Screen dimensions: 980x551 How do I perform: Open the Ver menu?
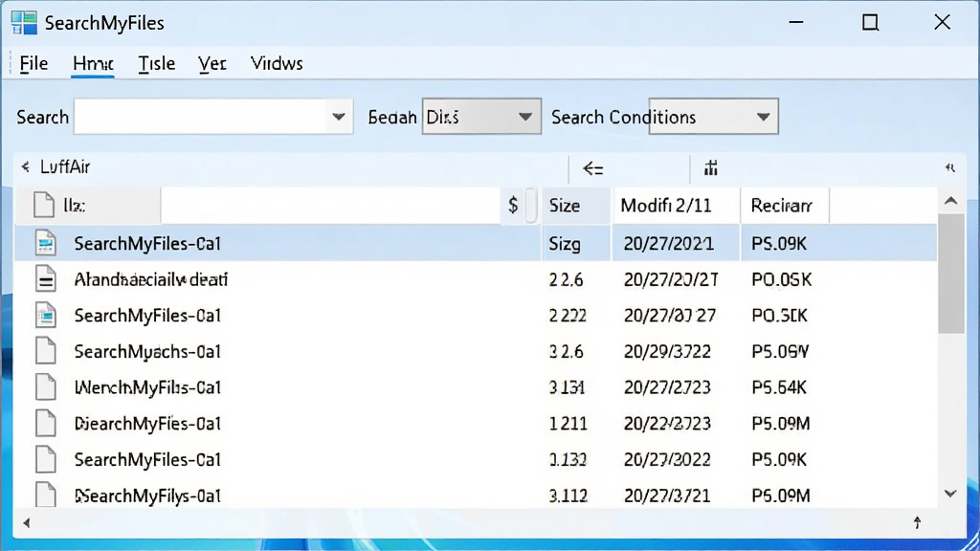coord(212,64)
